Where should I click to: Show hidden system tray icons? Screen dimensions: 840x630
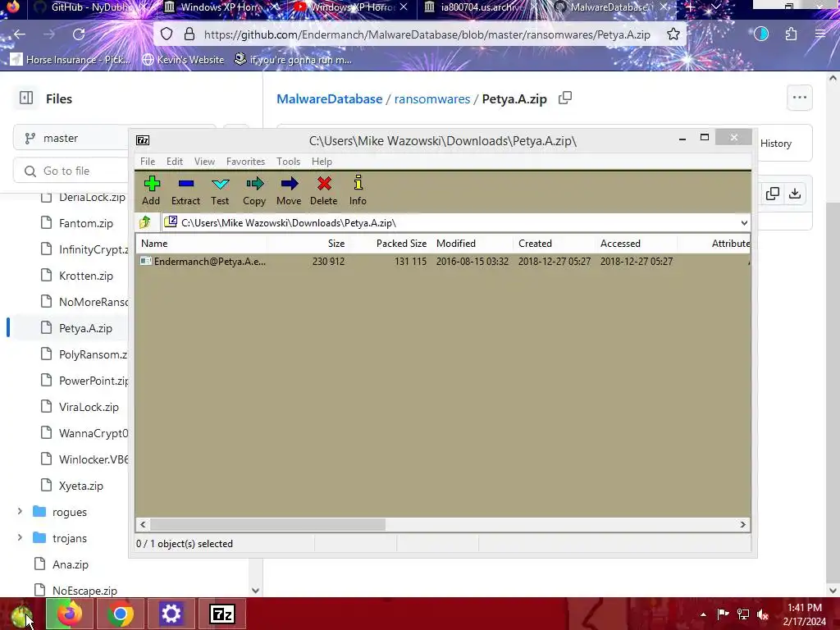[x=703, y=614]
